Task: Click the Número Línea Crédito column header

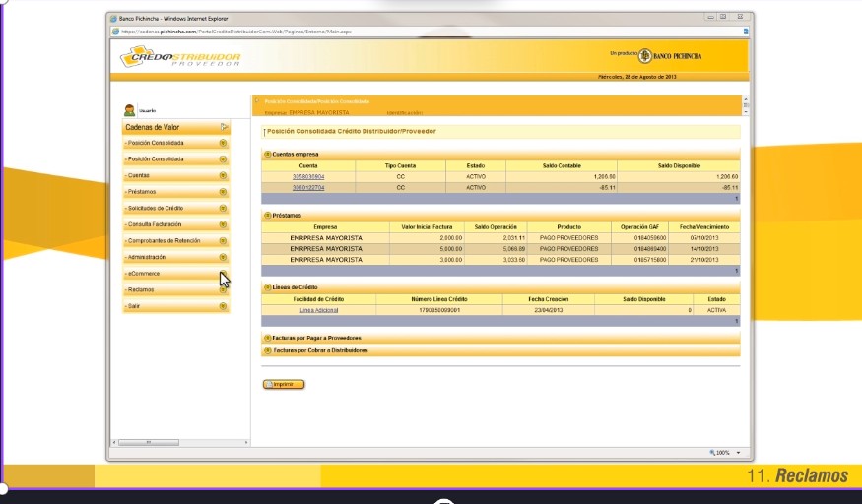Action: [439, 300]
